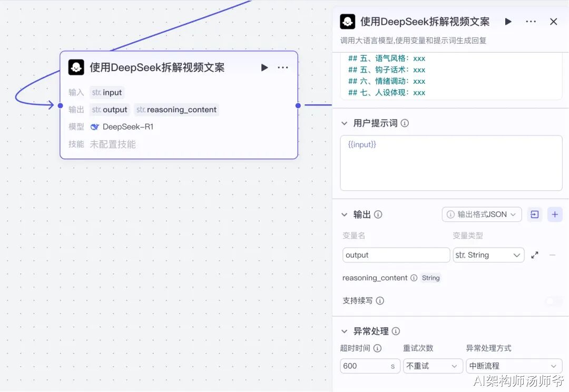Collapse the 异常处理 section
This screenshot has height=392, width=569.
pos(345,331)
